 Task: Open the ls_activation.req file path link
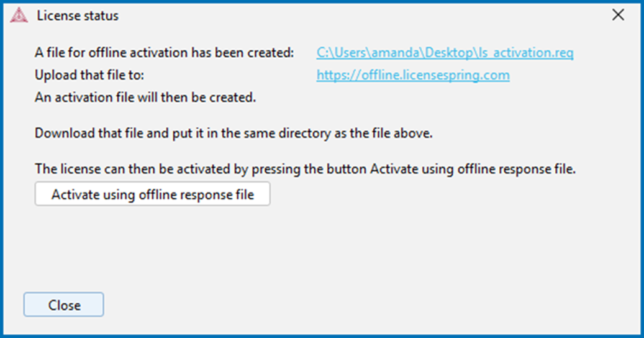click(445, 53)
